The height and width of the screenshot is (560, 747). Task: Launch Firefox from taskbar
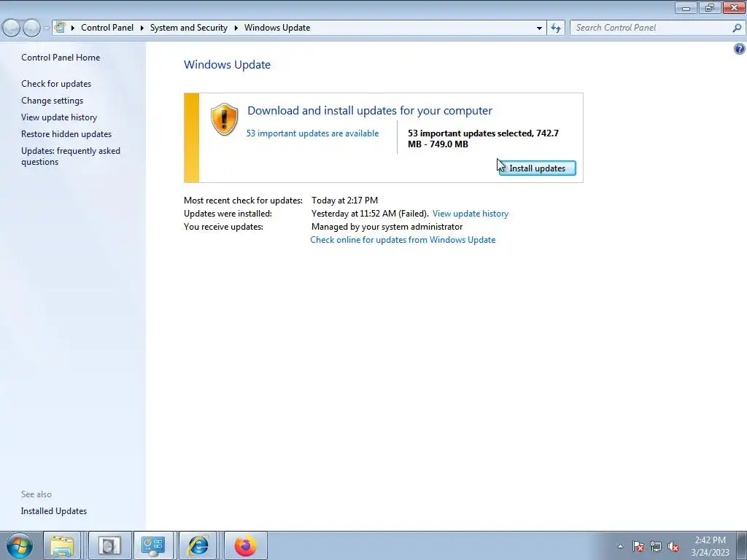click(245, 545)
